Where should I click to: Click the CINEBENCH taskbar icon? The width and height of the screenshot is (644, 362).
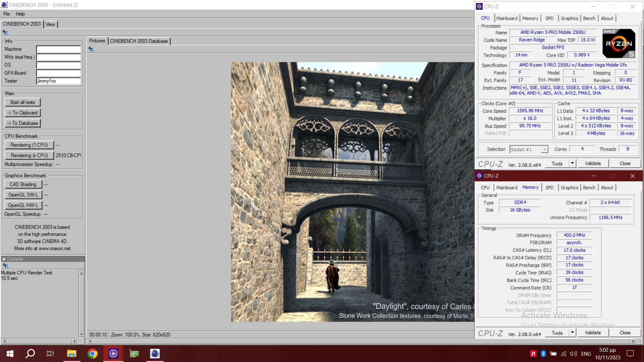point(155,353)
